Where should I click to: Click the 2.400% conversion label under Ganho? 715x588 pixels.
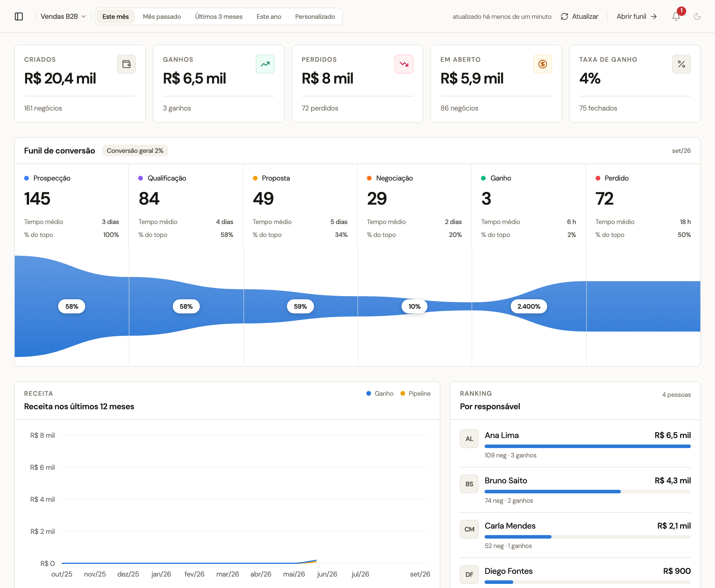coord(529,307)
